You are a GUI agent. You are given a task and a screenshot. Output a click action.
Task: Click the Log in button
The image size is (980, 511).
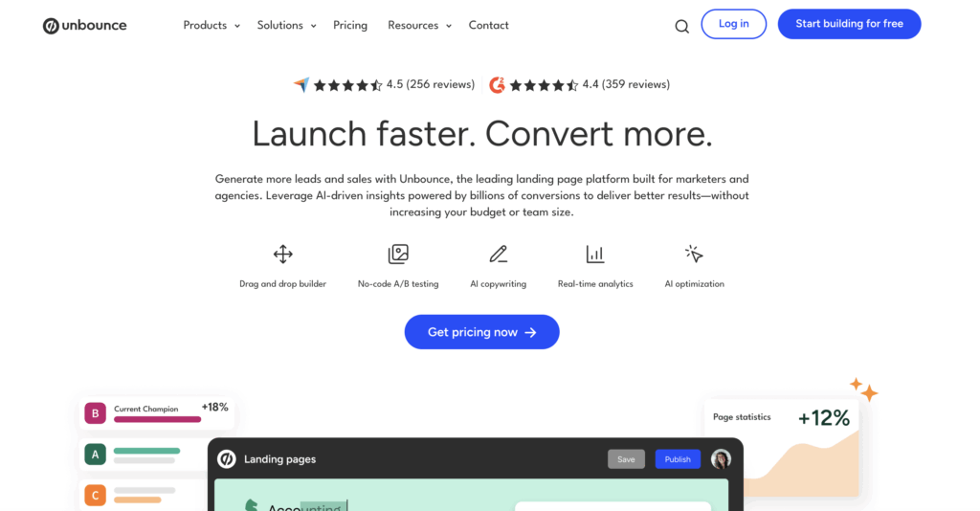733,24
